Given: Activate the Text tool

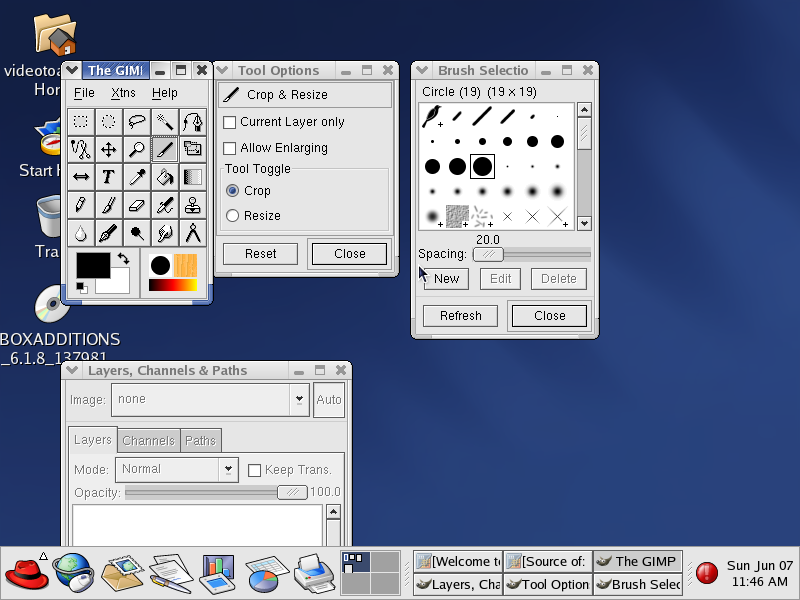Looking at the screenshot, I should 109,178.
